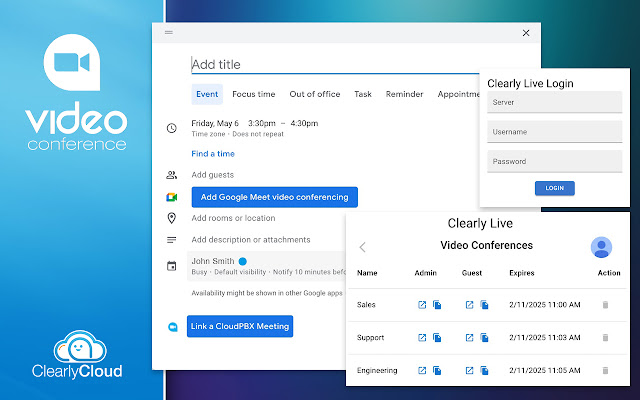Viewport: 640px width, 400px height.
Task: Open the Does not repeat option
Action: click(258, 134)
